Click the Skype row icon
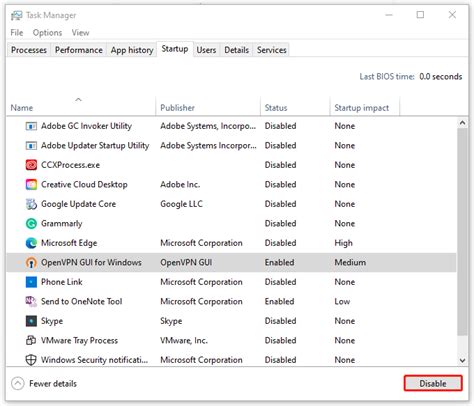 coord(31,321)
